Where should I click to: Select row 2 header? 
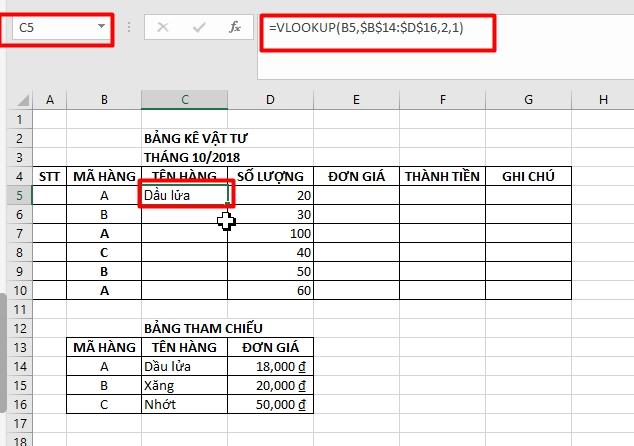coord(19,139)
